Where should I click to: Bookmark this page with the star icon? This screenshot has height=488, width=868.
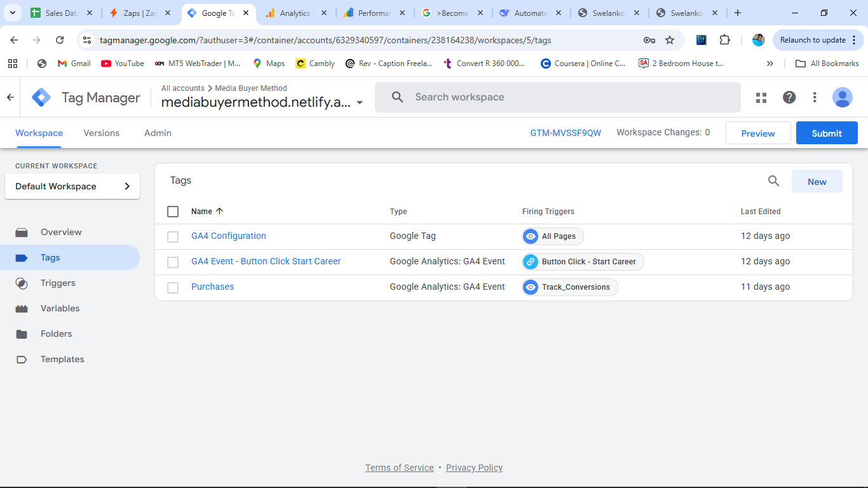tap(670, 40)
